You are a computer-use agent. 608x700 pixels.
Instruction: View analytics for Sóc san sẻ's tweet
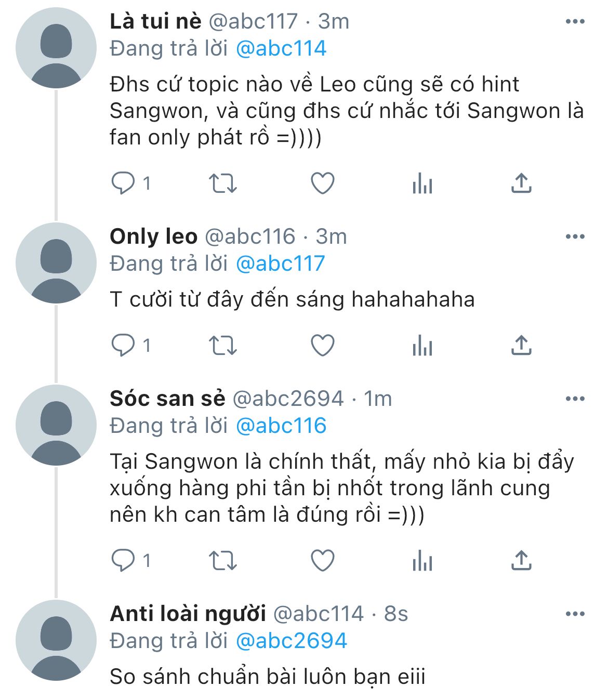[x=422, y=561]
